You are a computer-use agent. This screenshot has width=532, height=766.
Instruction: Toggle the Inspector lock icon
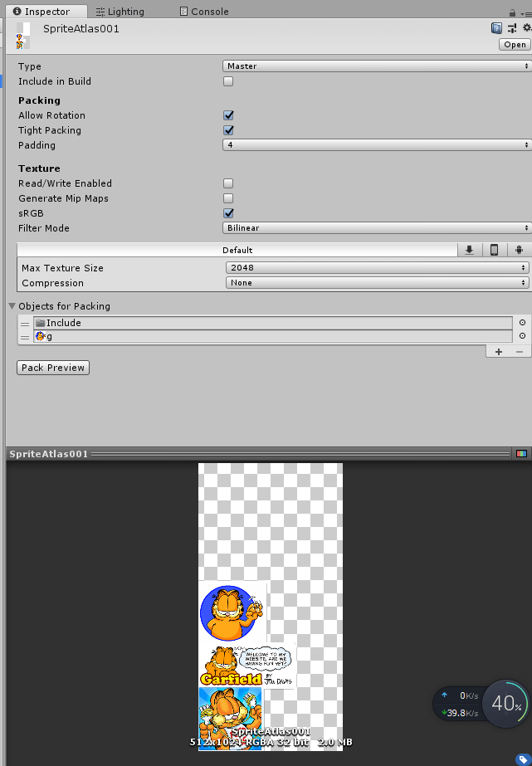[512, 12]
